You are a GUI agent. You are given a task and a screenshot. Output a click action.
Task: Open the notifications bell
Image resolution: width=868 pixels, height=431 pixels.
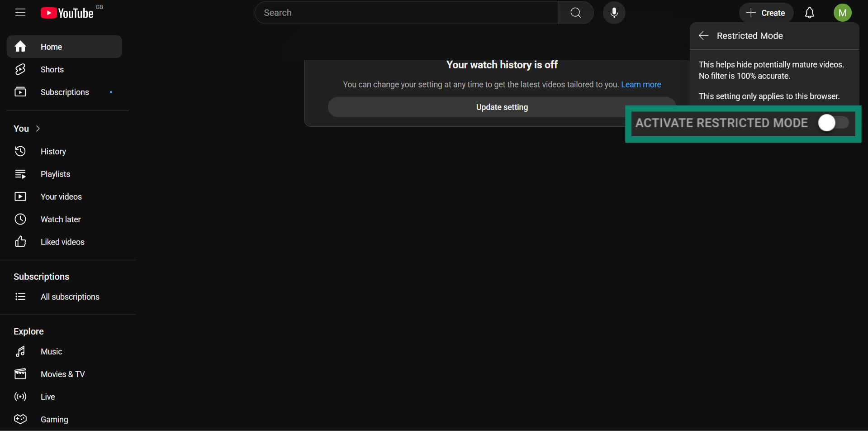coord(809,12)
